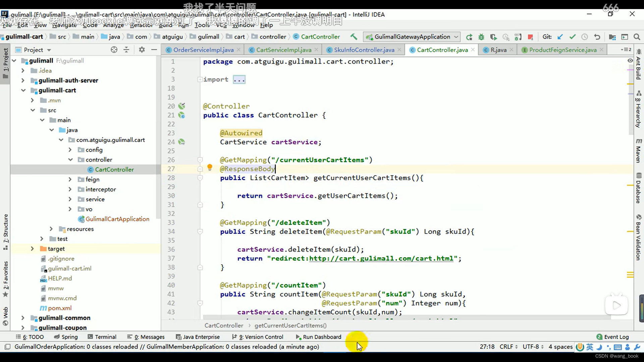
Task: Show Git history clock icon
Action: click(x=585, y=37)
